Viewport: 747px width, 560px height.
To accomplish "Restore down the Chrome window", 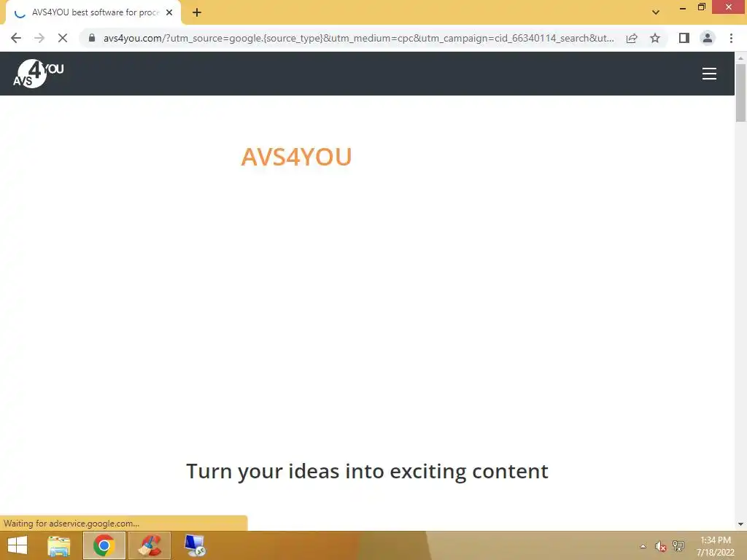I will click(701, 7).
